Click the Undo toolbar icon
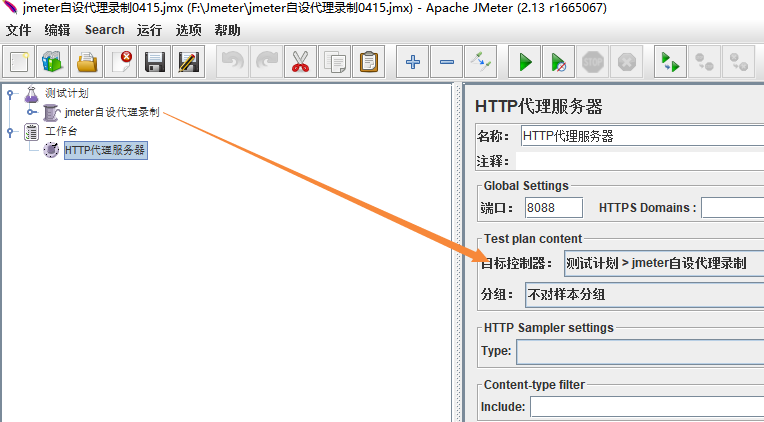Screen dimensions: 764x422 pyautogui.click(x=232, y=62)
